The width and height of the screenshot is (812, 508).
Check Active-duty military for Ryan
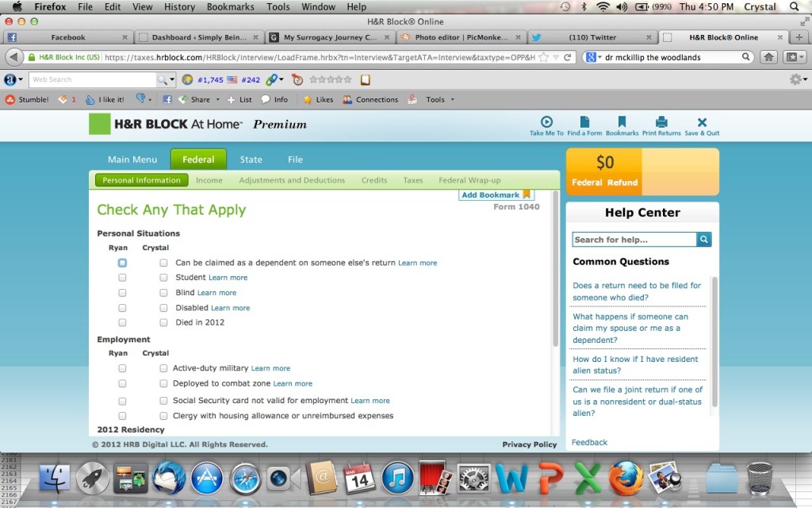122,368
